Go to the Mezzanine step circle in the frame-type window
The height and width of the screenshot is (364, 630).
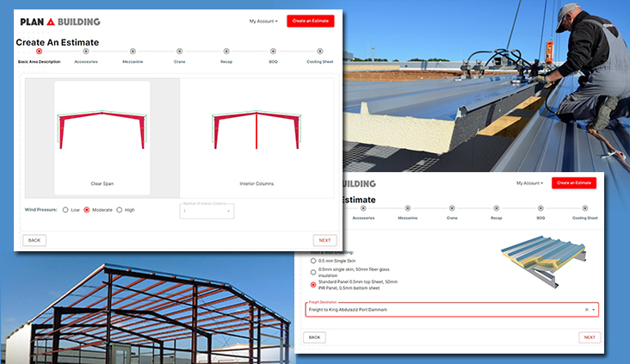tap(133, 51)
